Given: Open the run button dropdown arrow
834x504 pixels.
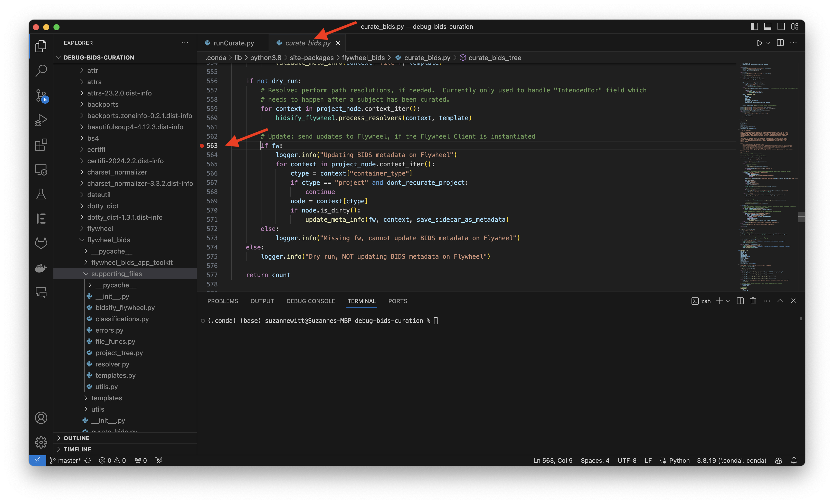Looking at the screenshot, I should click(768, 43).
